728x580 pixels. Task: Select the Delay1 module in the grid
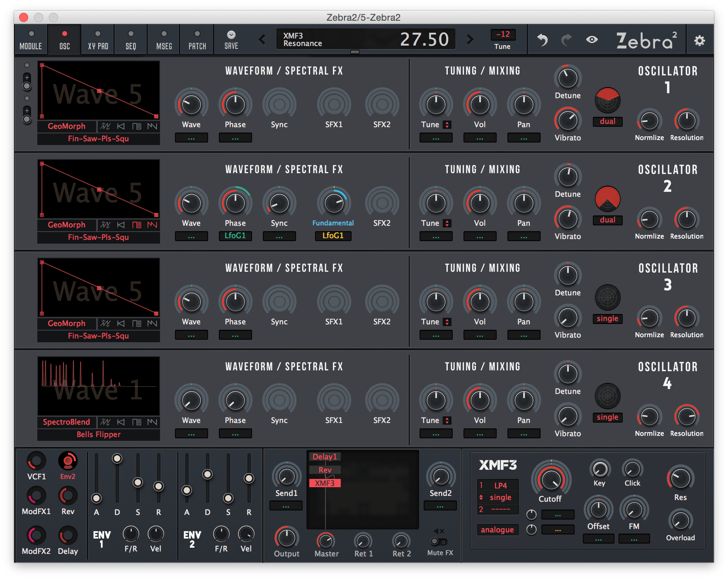[325, 457]
